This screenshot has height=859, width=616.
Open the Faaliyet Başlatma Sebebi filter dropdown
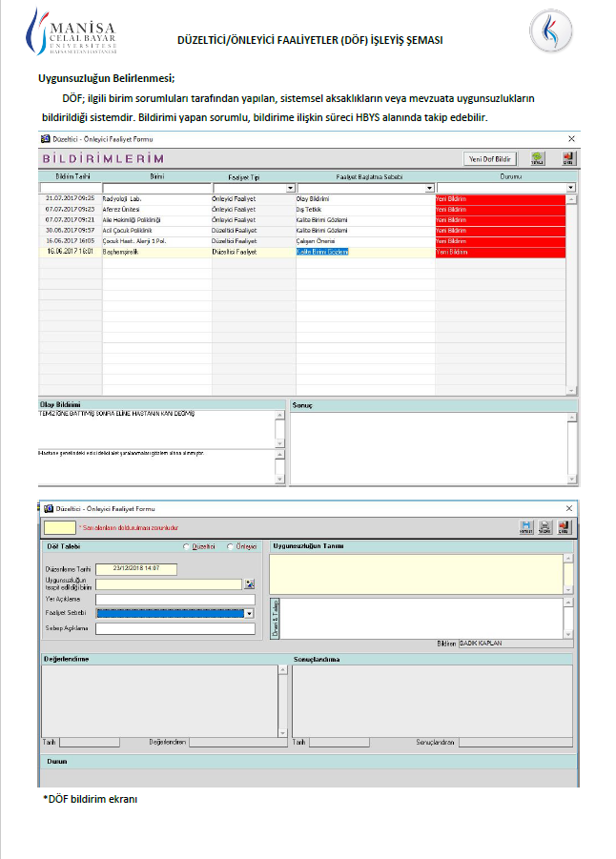point(429,189)
